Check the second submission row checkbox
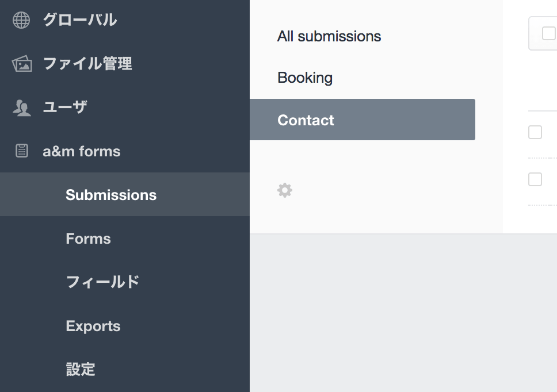Screen dimensions: 557x392 point(535,179)
